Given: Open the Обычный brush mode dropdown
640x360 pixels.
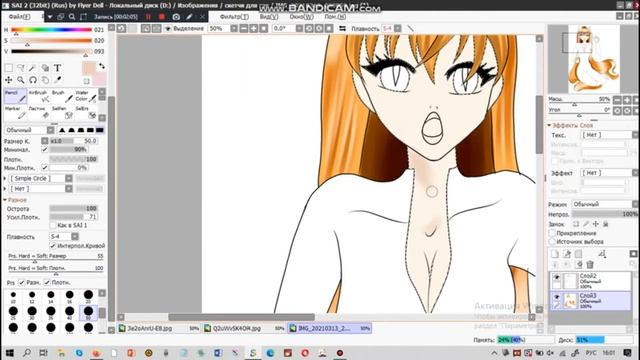Looking at the screenshot, I should coord(29,130).
